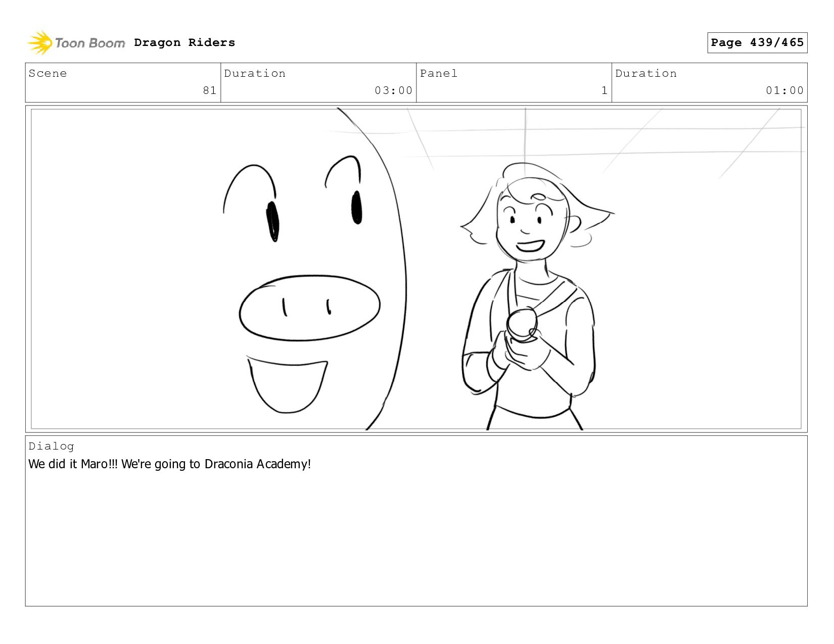Select the scene number 81

[210, 90]
